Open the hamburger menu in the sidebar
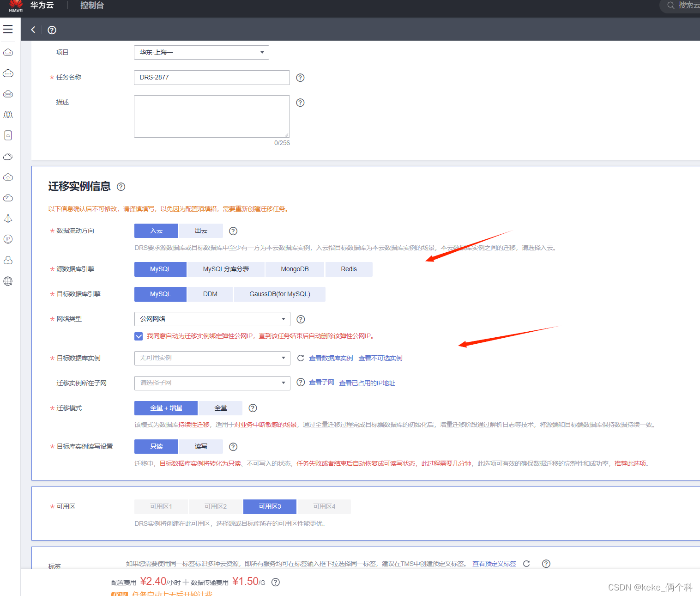 (8, 29)
